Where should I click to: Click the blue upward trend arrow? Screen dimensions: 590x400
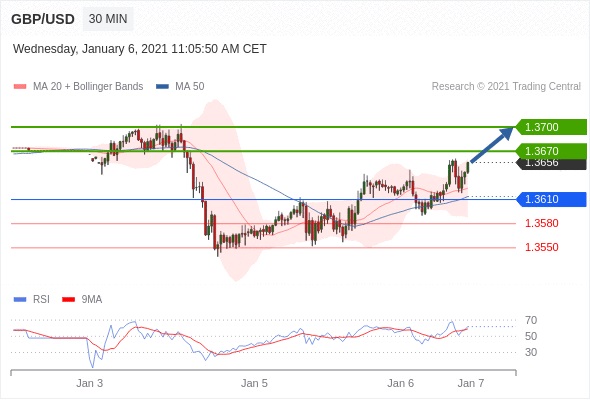491,145
